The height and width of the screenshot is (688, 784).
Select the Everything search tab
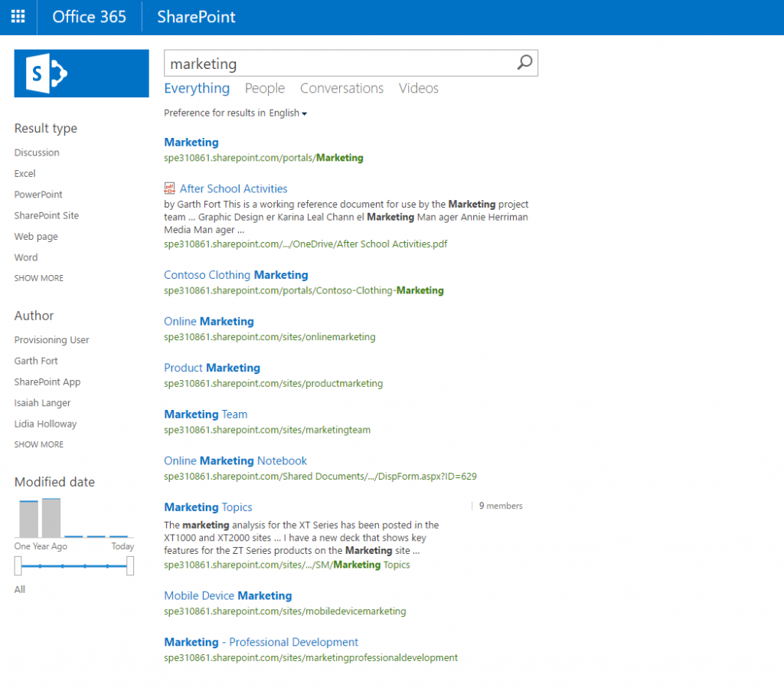coord(197,88)
